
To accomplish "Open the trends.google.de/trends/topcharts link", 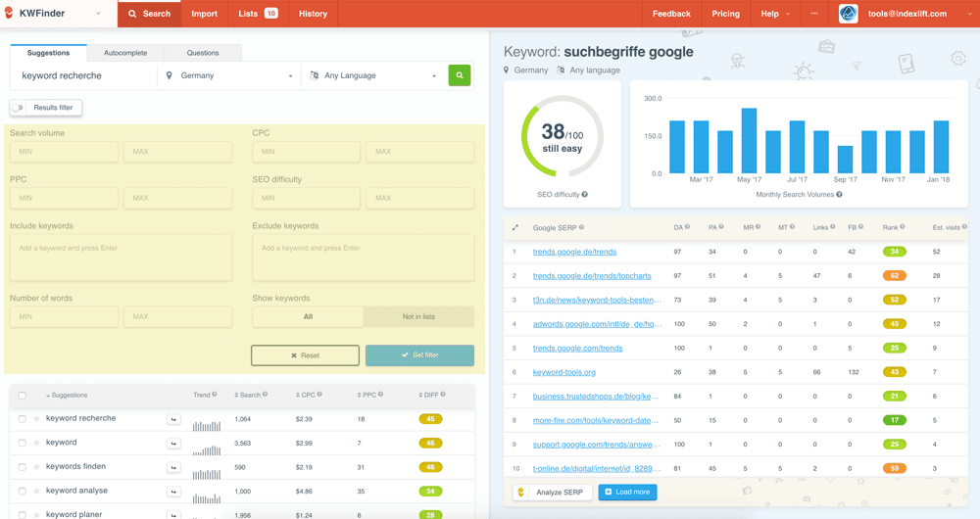I will tap(592, 276).
